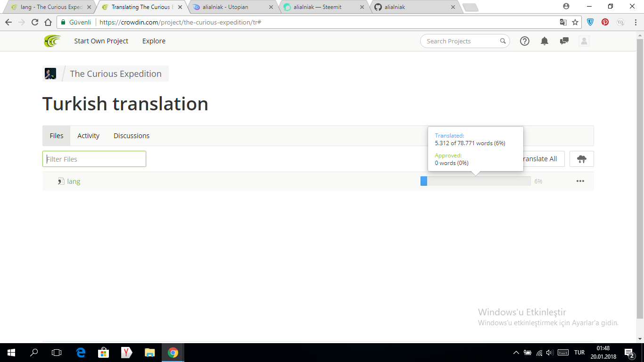Open the Windows Start menu
This screenshot has width=644, height=362.
tap(11, 353)
